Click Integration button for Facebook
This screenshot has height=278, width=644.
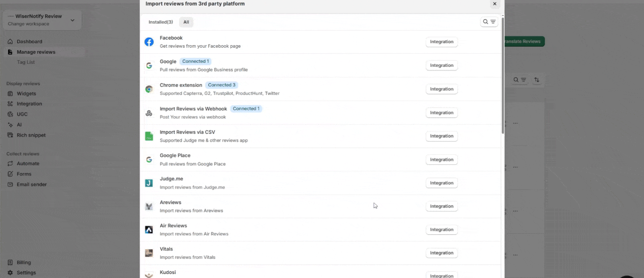coord(441,42)
